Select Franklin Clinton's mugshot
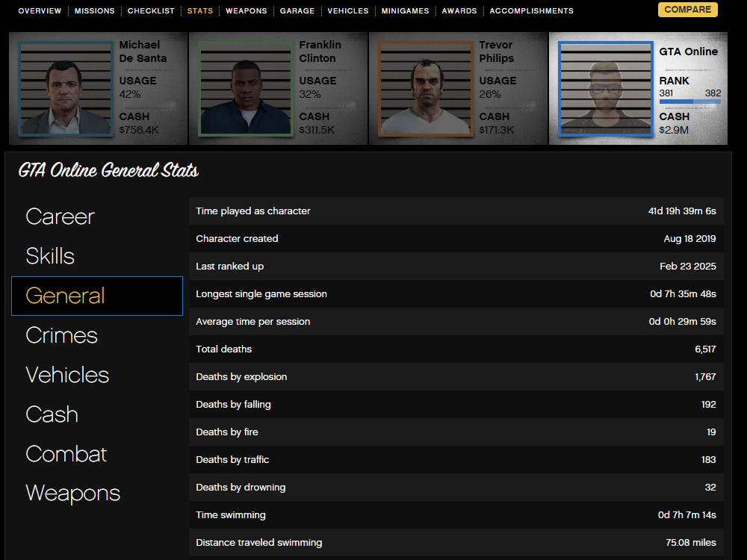This screenshot has width=747, height=560. click(x=246, y=89)
